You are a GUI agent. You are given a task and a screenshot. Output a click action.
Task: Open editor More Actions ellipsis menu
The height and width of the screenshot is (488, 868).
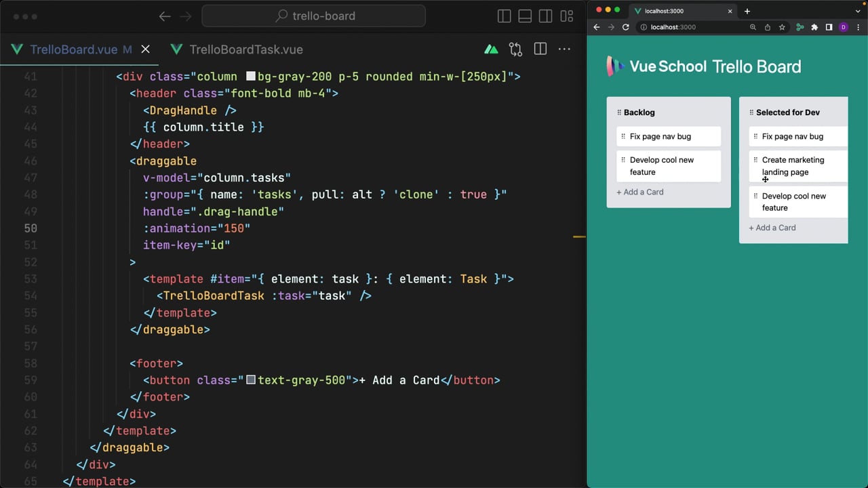tap(564, 49)
